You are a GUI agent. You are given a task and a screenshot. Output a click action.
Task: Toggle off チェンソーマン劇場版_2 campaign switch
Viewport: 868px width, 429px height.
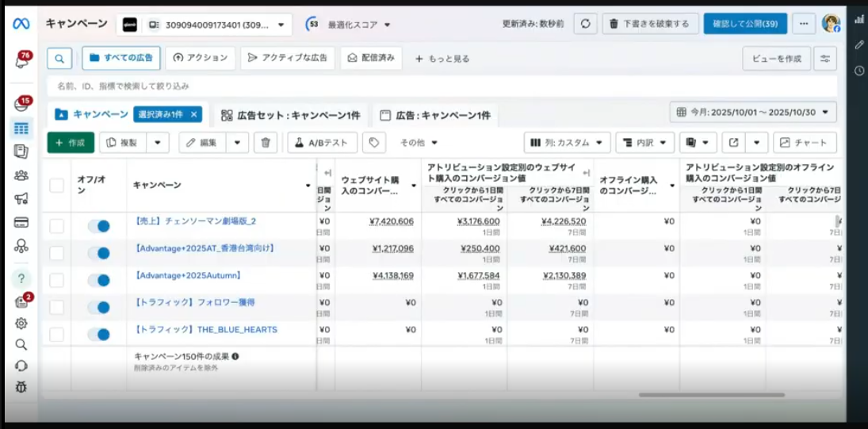coord(99,226)
